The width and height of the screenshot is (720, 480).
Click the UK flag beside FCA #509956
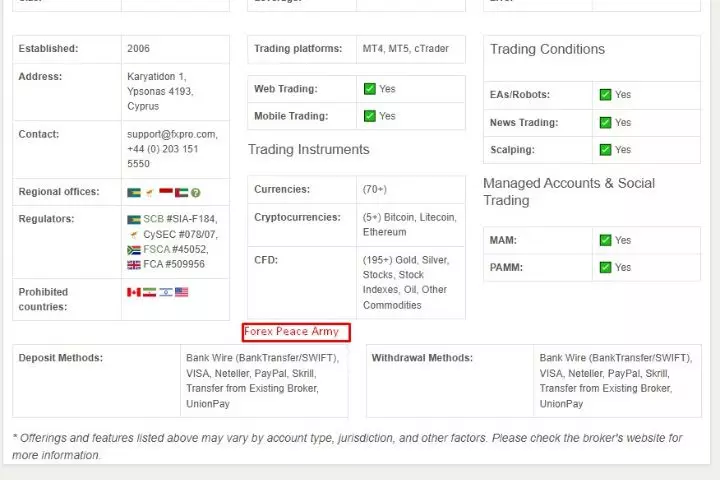click(x=134, y=265)
